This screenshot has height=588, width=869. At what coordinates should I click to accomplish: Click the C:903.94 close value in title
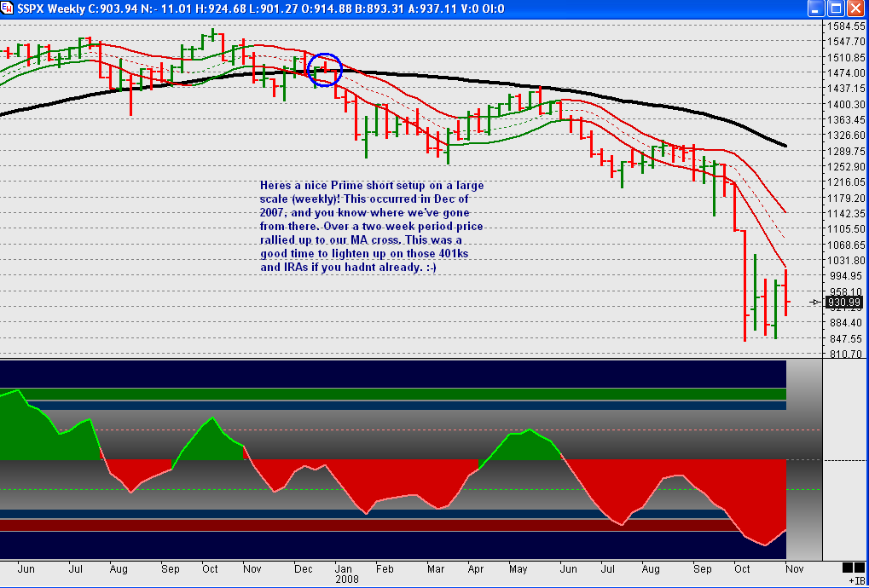point(113,9)
